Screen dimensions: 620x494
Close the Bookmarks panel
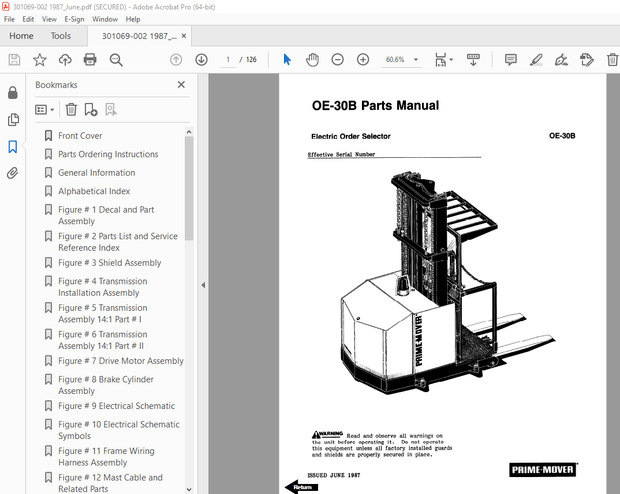tap(181, 85)
